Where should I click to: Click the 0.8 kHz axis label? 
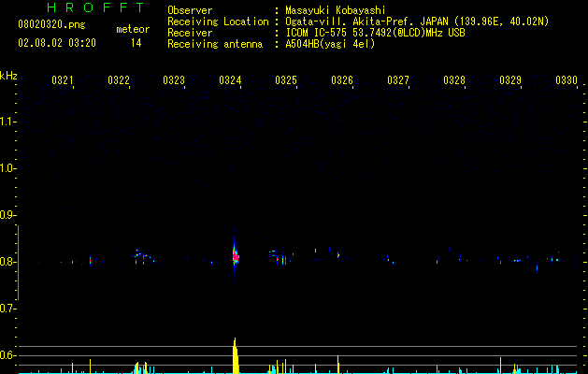pos(7,262)
